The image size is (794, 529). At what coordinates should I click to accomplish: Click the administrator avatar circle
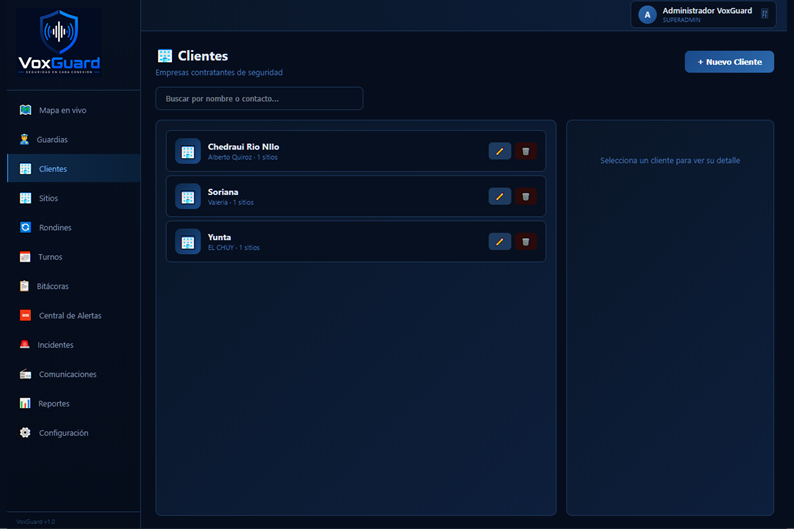(x=647, y=15)
